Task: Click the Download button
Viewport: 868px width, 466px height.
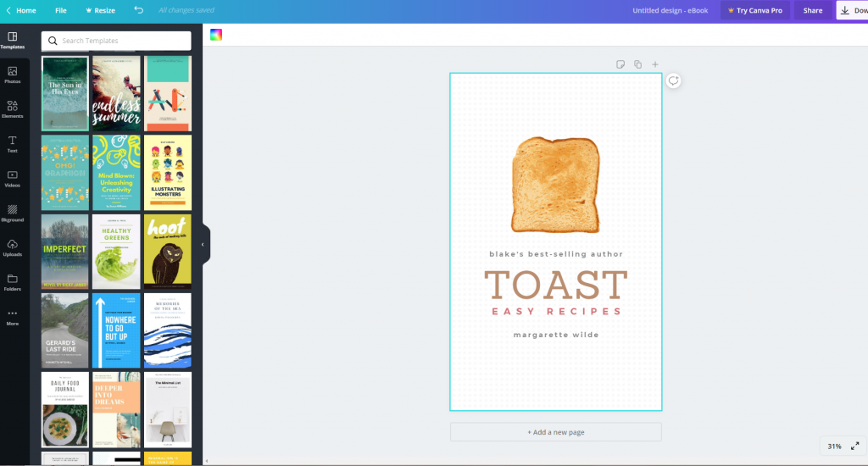Action: click(x=853, y=10)
